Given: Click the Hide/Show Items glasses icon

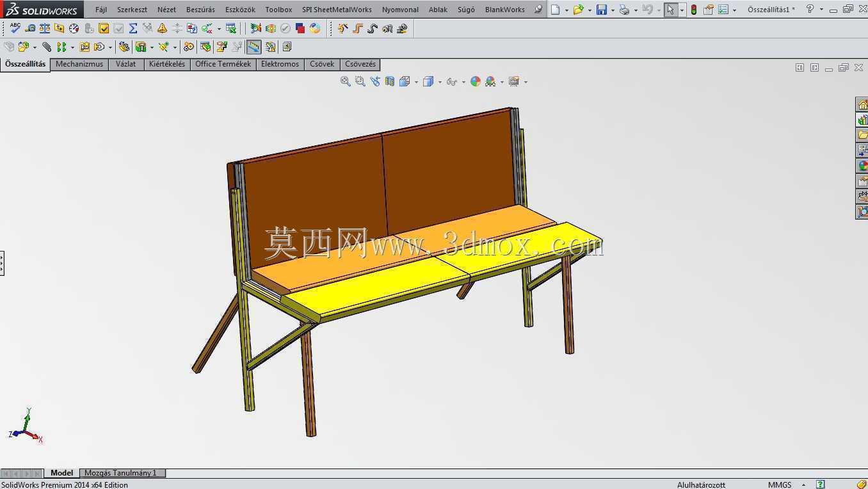Looking at the screenshot, I should point(452,81).
